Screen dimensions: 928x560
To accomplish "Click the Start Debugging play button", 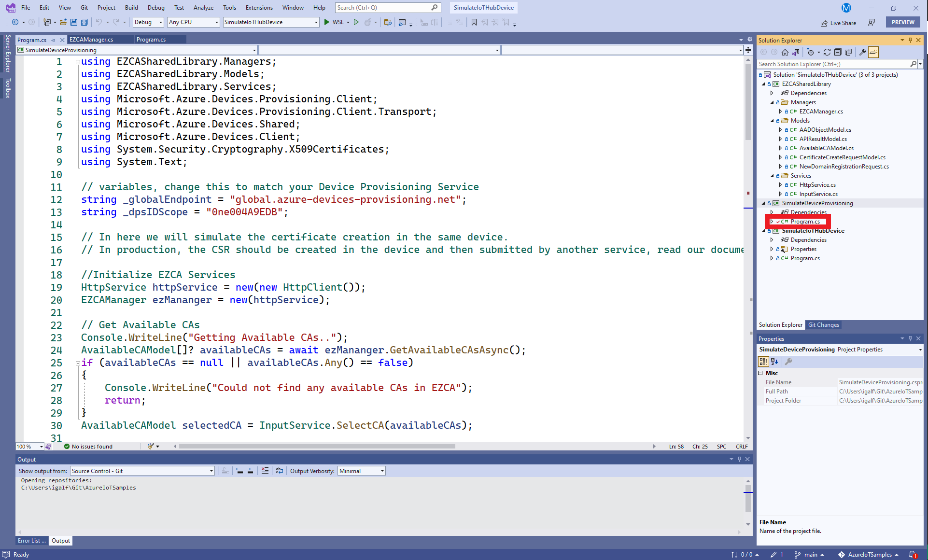I will (x=327, y=22).
